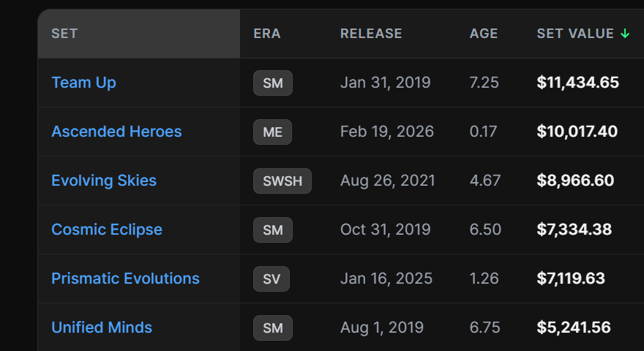Click the age value 4.67

click(485, 181)
